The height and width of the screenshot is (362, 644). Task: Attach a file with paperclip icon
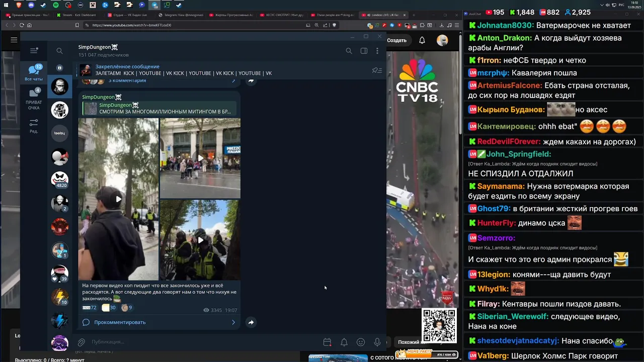81,342
